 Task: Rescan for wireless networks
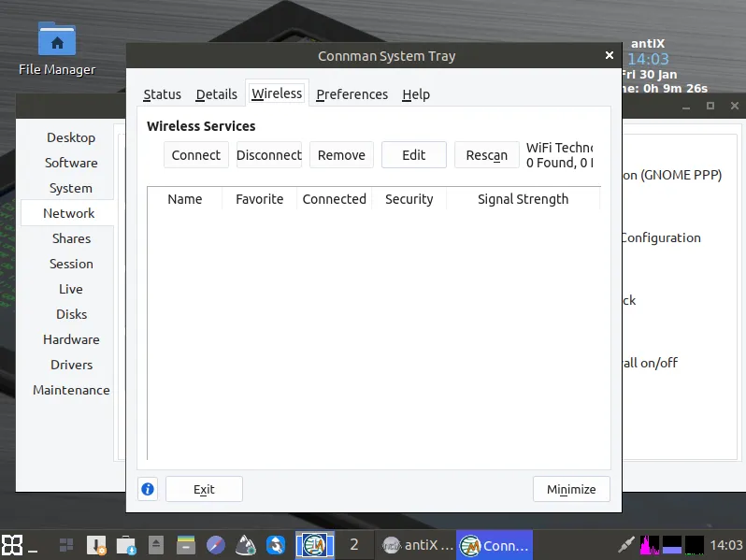click(487, 155)
